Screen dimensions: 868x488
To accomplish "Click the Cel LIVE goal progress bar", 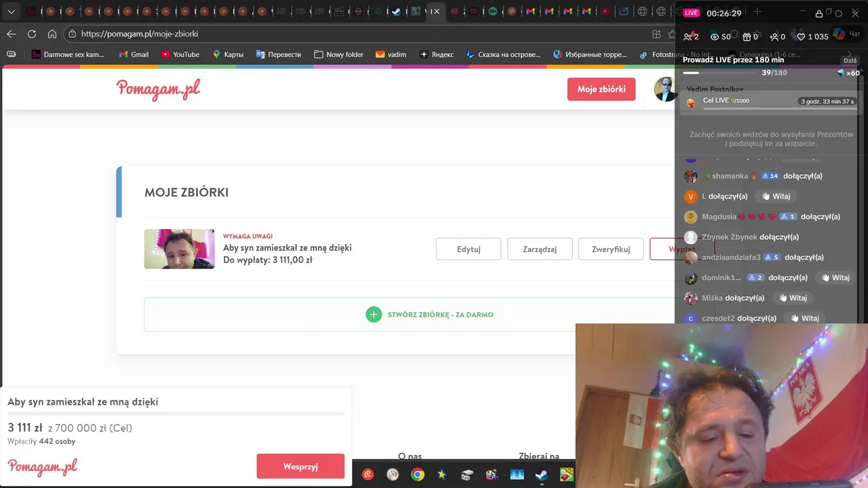I will (780, 108).
